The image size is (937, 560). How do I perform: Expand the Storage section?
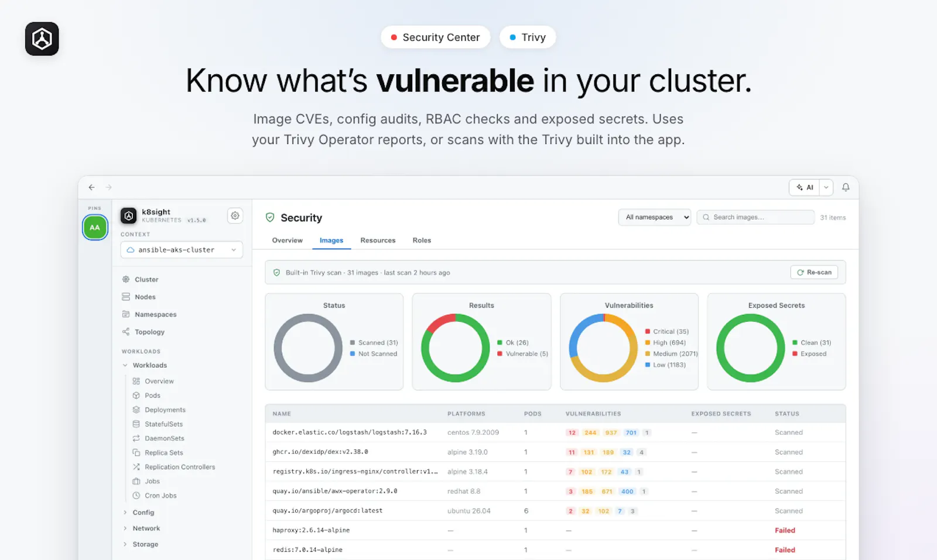coord(125,544)
